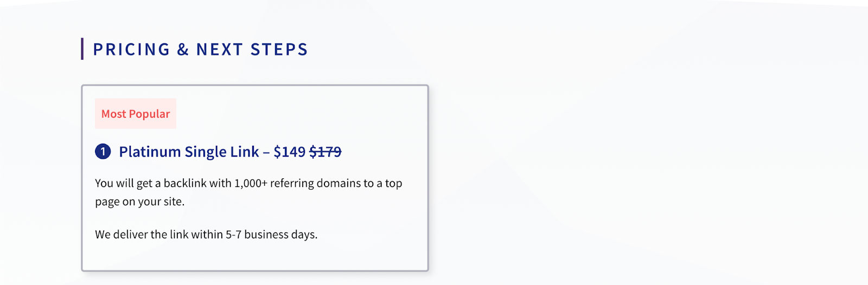
Task: Click the line "page on your site."
Action: pyautogui.click(x=140, y=202)
